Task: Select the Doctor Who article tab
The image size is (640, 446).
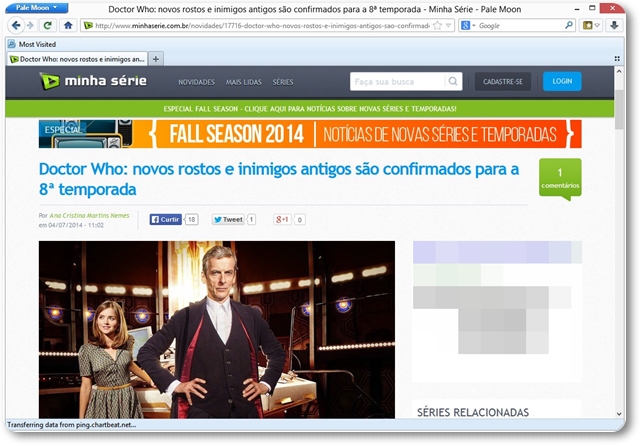Action: pyautogui.click(x=78, y=59)
